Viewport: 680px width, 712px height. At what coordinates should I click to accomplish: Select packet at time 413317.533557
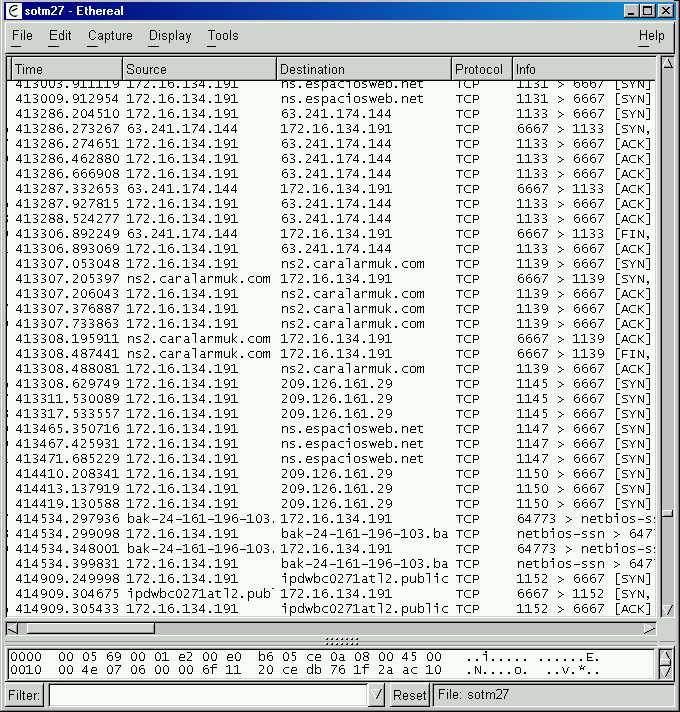click(x=331, y=413)
